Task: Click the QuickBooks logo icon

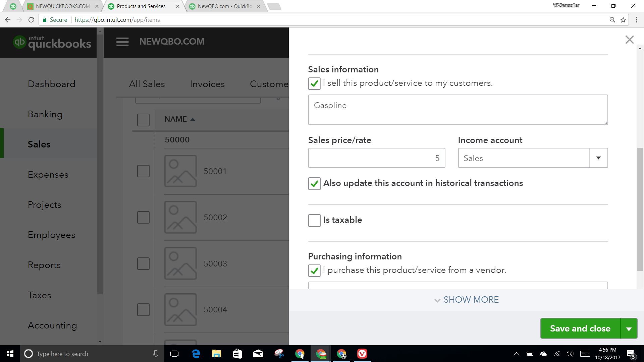Action: (x=19, y=42)
